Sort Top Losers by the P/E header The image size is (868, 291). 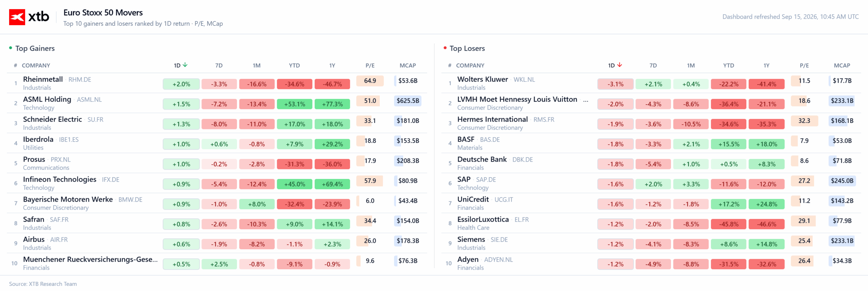pyautogui.click(x=804, y=66)
